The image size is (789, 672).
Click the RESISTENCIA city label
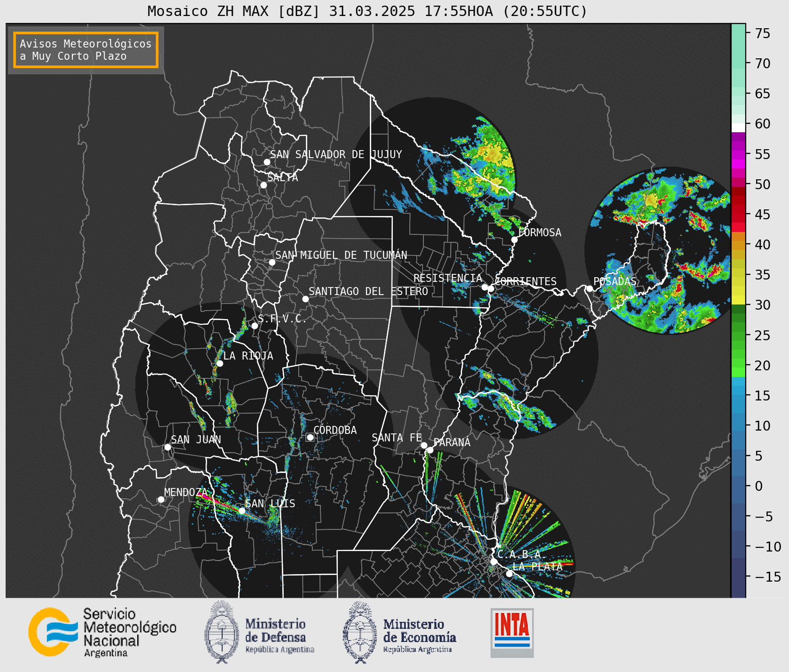[x=448, y=278]
